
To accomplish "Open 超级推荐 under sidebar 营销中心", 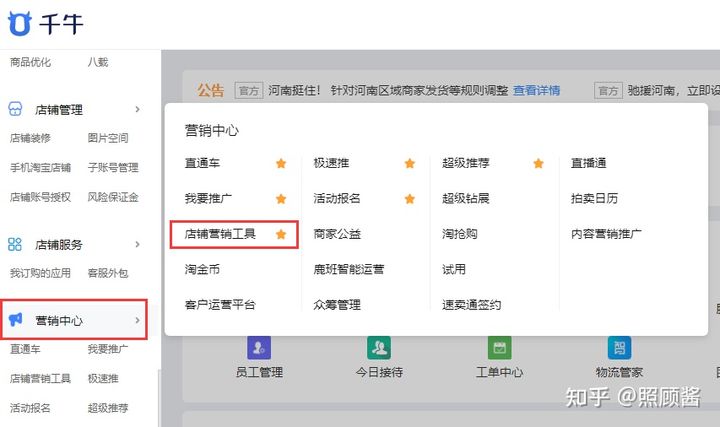I will pyautogui.click(x=108, y=408).
